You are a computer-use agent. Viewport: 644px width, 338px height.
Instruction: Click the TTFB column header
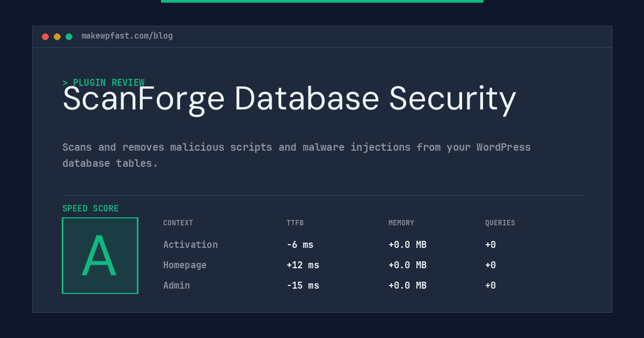pyautogui.click(x=295, y=223)
